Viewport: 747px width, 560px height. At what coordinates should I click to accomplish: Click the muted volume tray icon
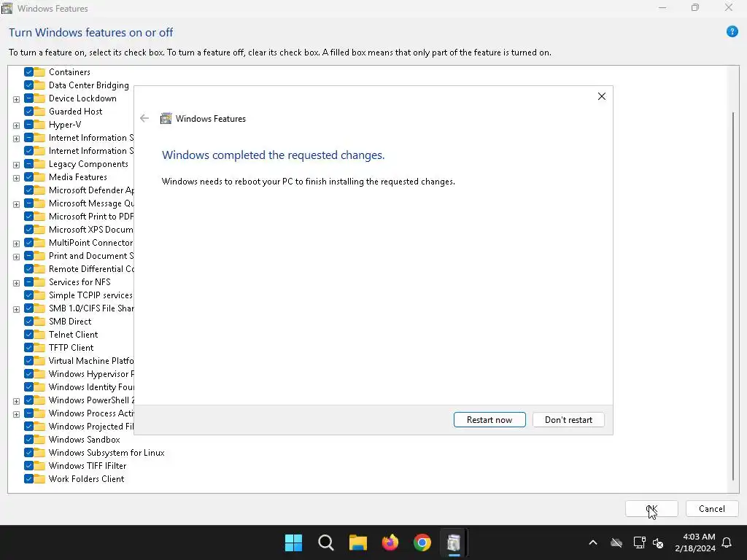tap(658, 542)
